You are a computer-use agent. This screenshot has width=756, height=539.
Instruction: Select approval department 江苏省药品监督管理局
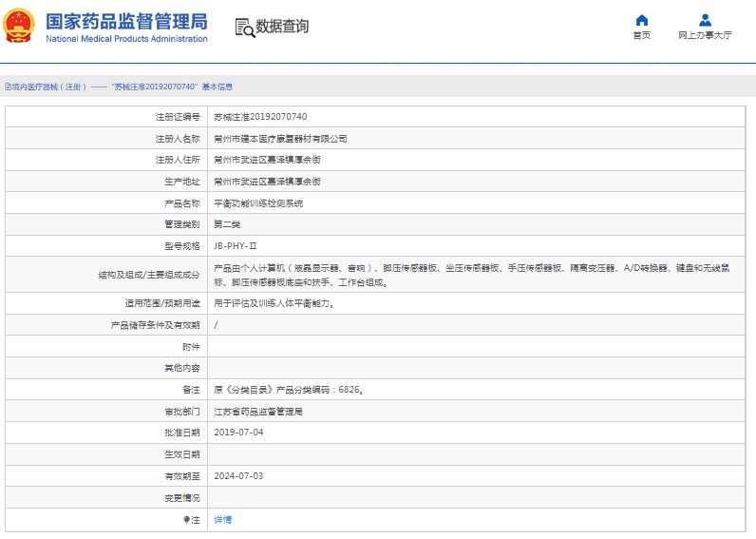tap(258, 412)
